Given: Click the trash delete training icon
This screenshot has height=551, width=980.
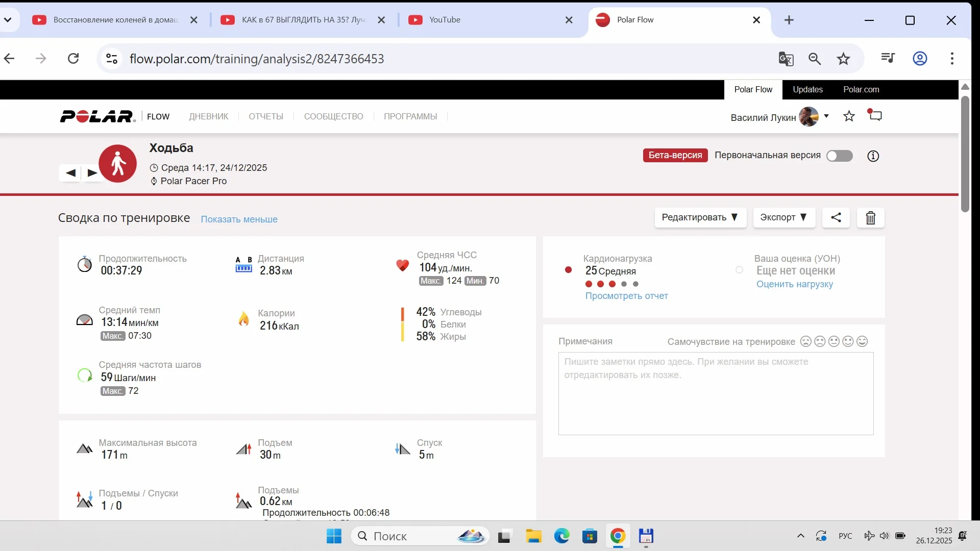Looking at the screenshot, I should [x=870, y=218].
